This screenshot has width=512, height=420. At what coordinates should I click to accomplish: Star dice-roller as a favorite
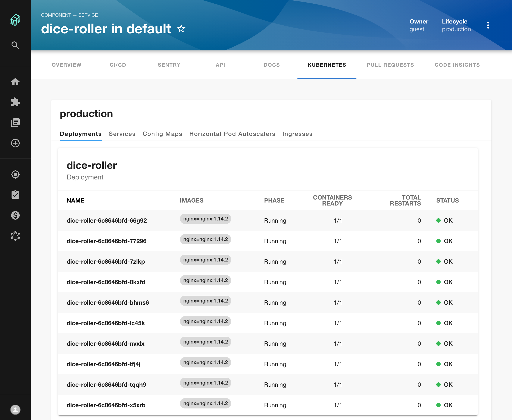pyautogui.click(x=181, y=29)
